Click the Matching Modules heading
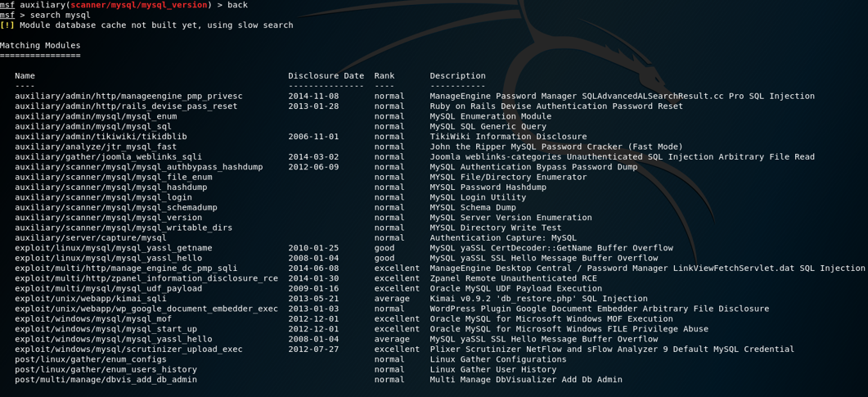The height and width of the screenshot is (397, 868). point(40,45)
